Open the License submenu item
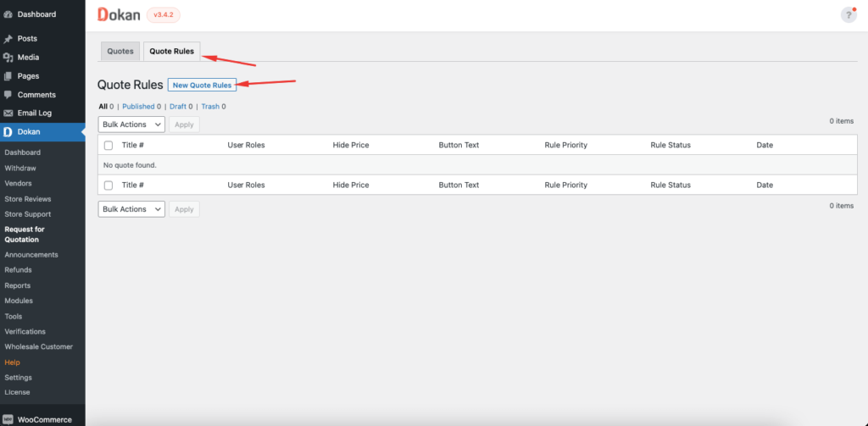The image size is (868, 426). pyautogui.click(x=17, y=392)
